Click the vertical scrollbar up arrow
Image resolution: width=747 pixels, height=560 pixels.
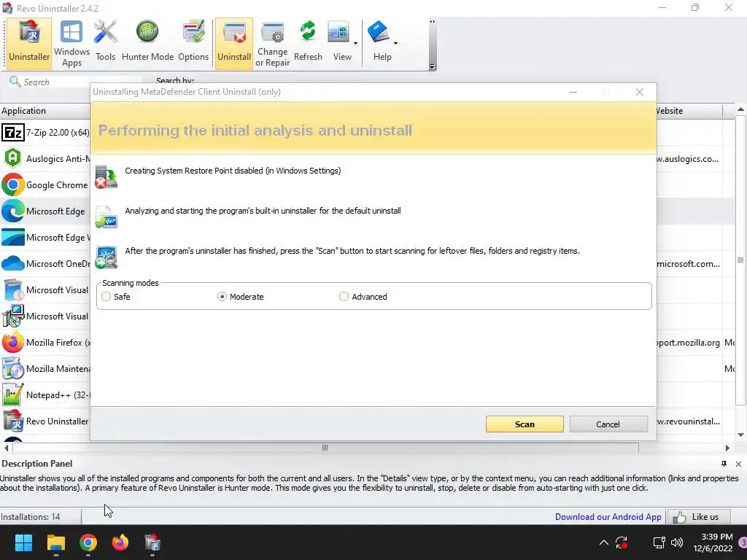pos(741,109)
